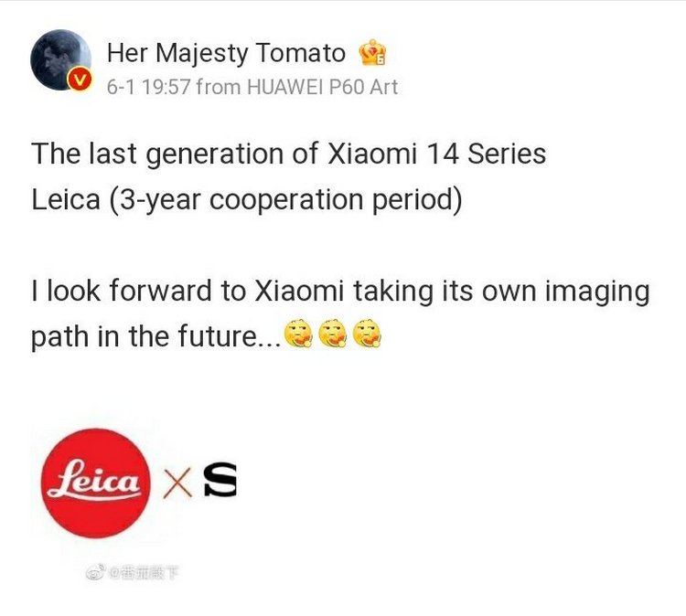This screenshot has height=616, width=686.
Task: Open the red Leica logo image
Action: pos(96,483)
